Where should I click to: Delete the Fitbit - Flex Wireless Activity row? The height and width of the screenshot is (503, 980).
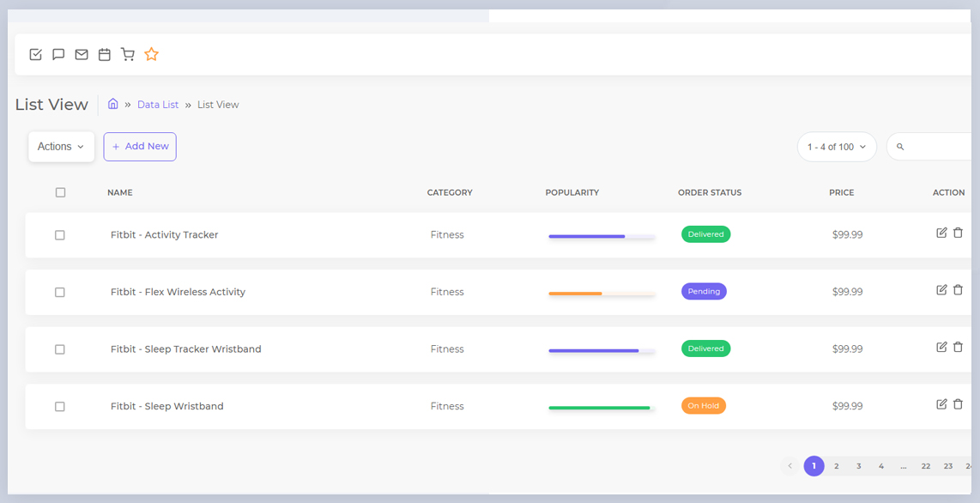[x=959, y=290]
